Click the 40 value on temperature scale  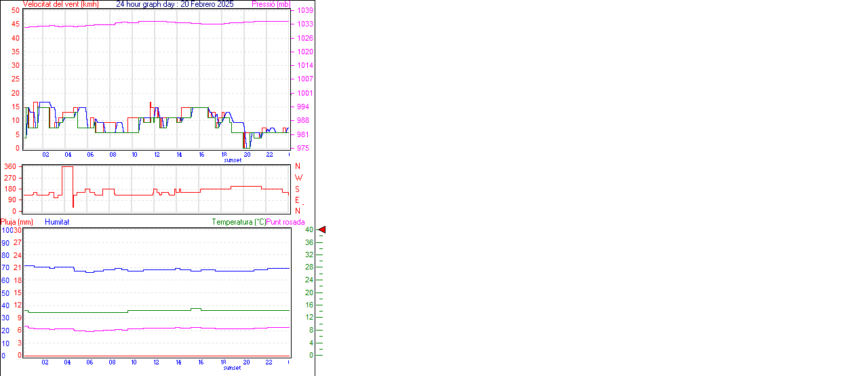(x=309, y=230)
